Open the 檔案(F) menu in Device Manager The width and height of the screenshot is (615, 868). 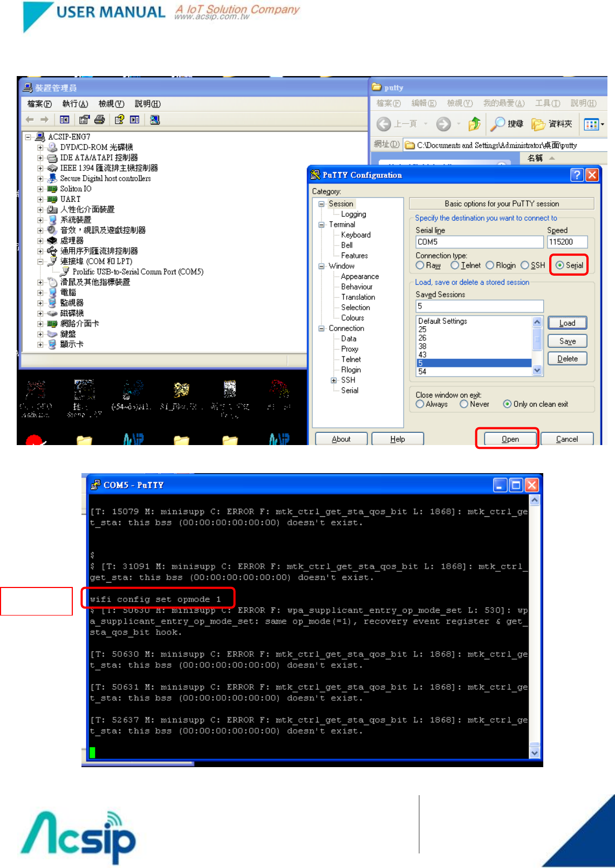39,104
